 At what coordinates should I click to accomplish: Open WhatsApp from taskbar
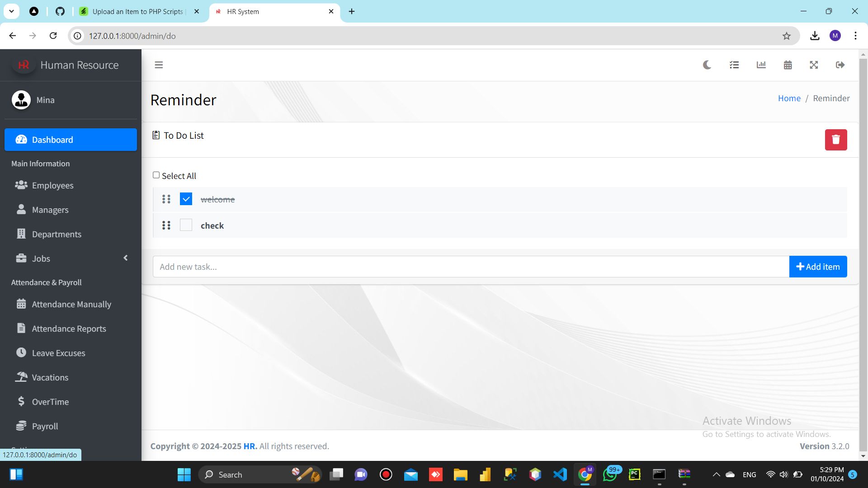tap(610, 474)
